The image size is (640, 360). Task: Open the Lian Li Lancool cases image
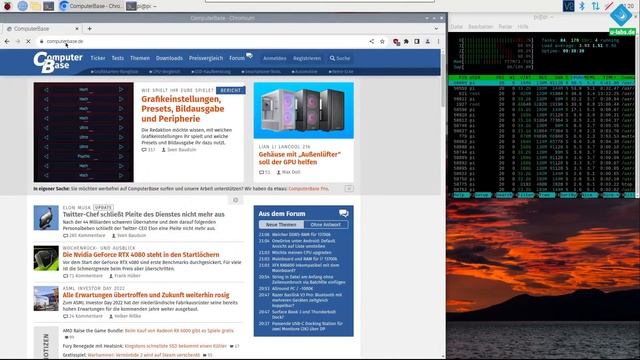(304, 110)
